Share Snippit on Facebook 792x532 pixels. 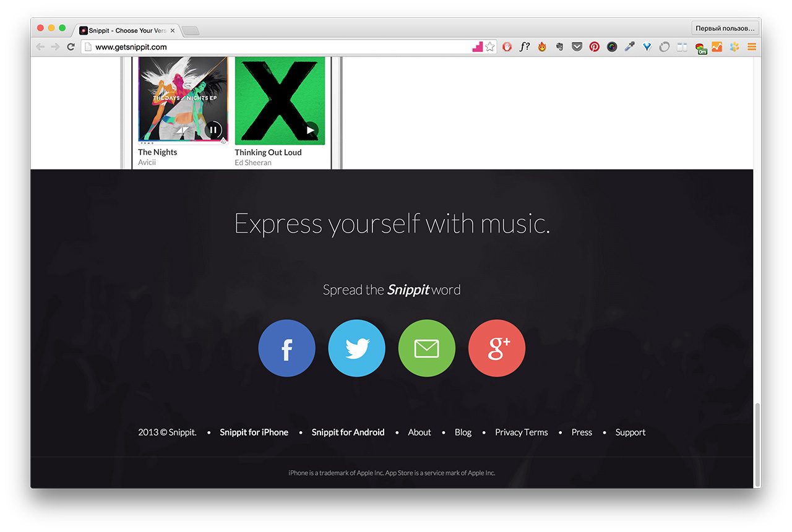click(286, 348)
